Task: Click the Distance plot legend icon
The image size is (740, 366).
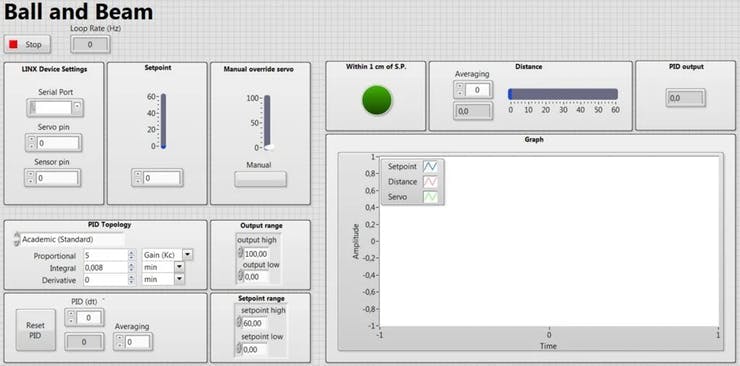Action: pos(430,182)
